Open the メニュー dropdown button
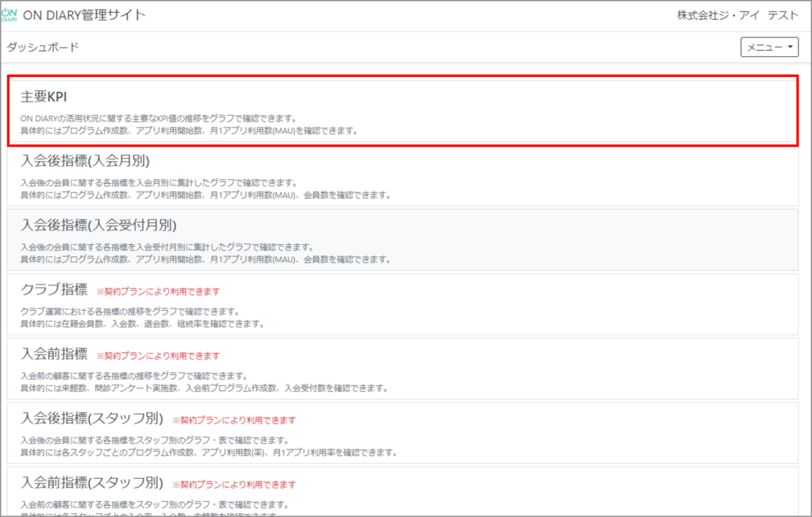 pos(769,48)
